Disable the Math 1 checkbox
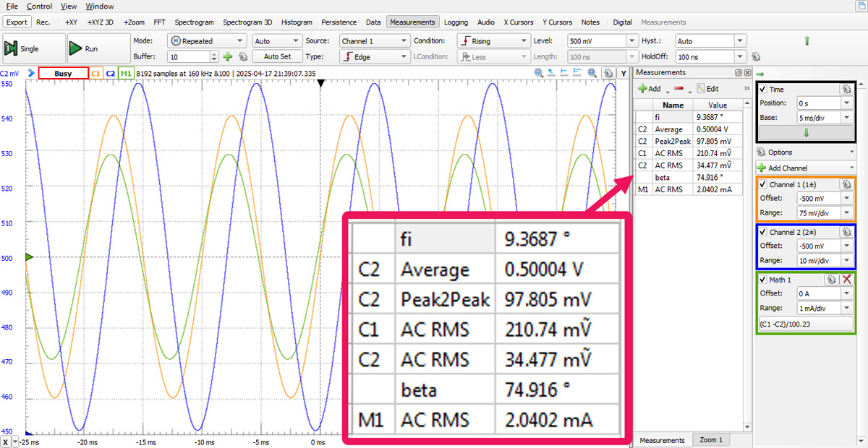 pyautogui.click(x=763, y=280)
